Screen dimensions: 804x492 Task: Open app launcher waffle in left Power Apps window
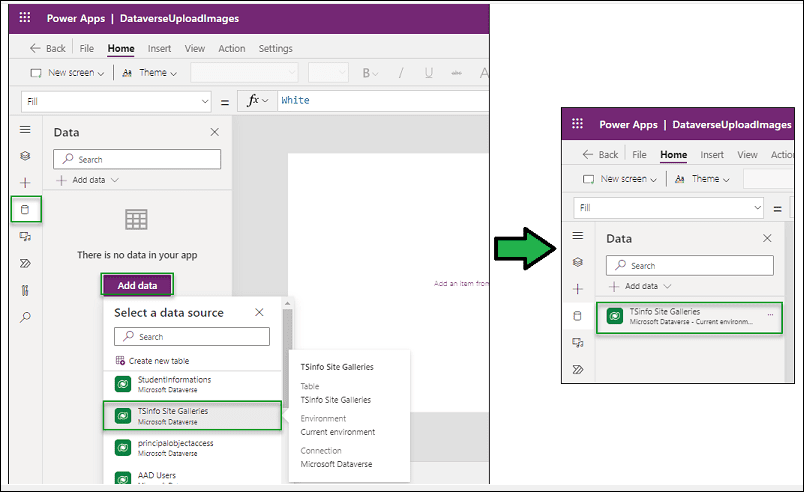coord(25,18)
